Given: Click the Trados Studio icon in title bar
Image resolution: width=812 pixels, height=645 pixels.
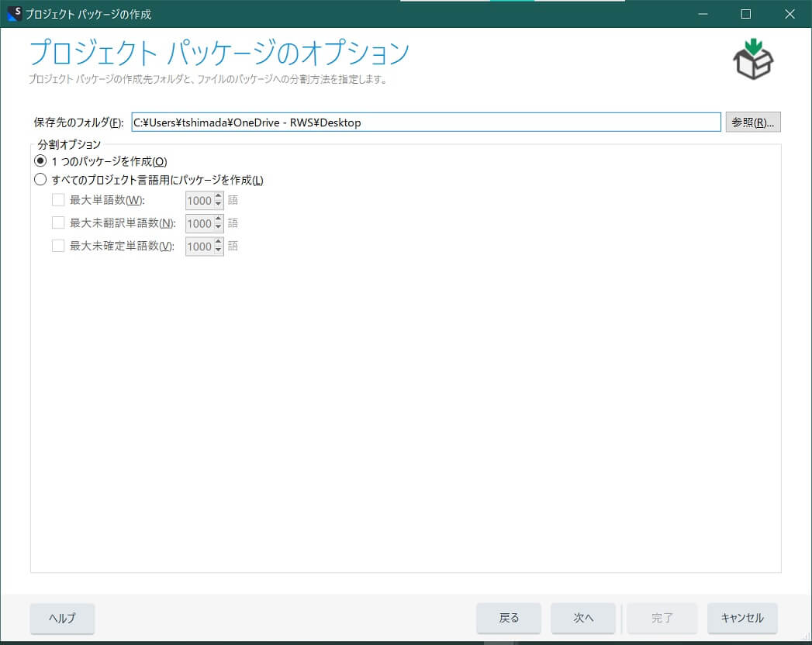Looking at the screenshot, I should pyautogui.click(x=13, y=14).
